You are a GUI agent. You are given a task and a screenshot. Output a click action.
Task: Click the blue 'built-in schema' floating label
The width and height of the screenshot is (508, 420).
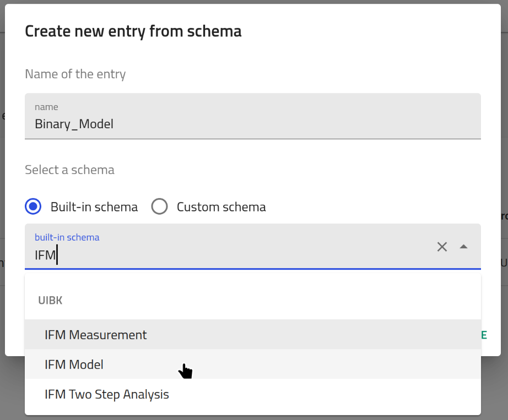[67, 237]
